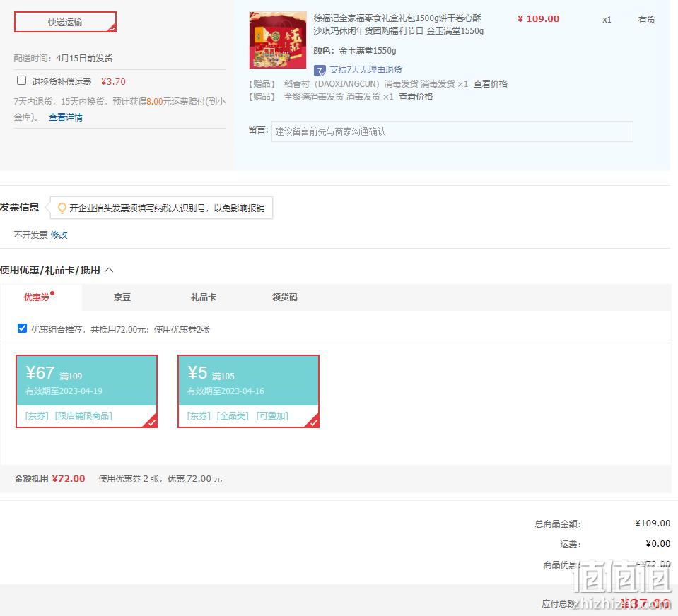Click the invoice tip lightbulb icon

[62, 208]
